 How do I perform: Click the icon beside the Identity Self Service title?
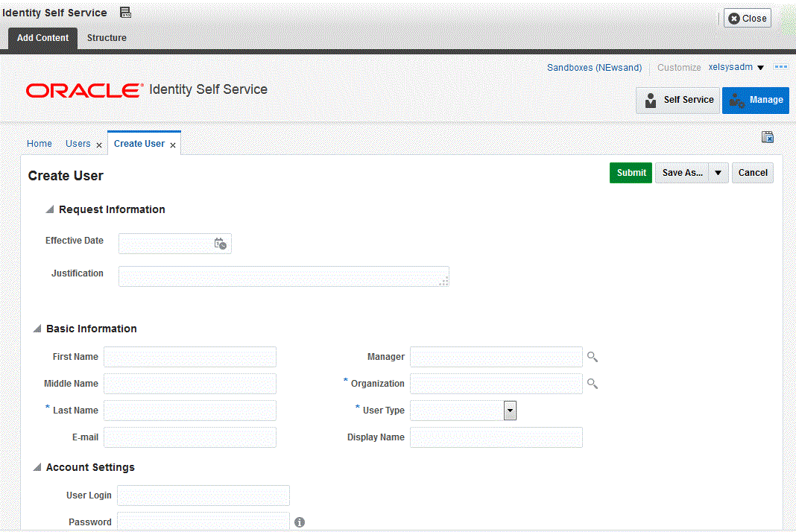125,13
